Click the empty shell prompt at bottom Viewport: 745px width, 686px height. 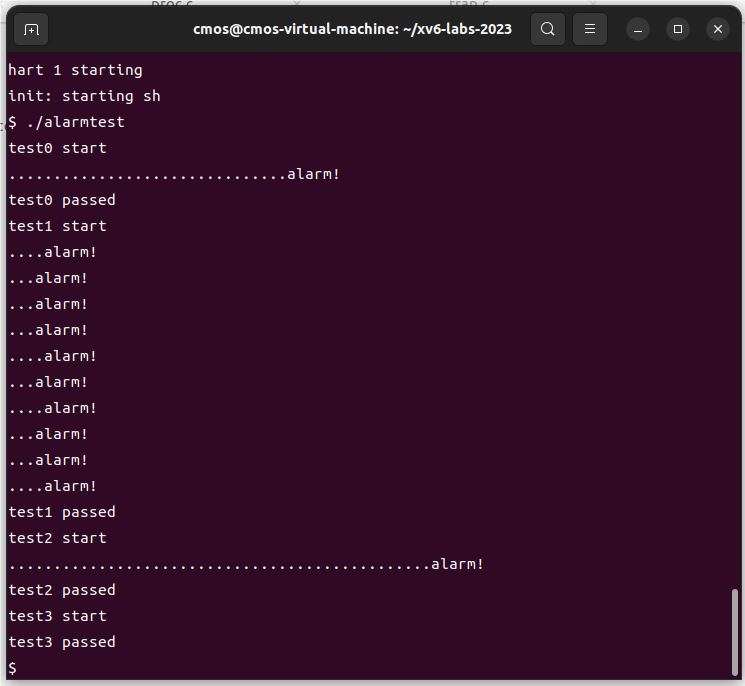point(12,667)
